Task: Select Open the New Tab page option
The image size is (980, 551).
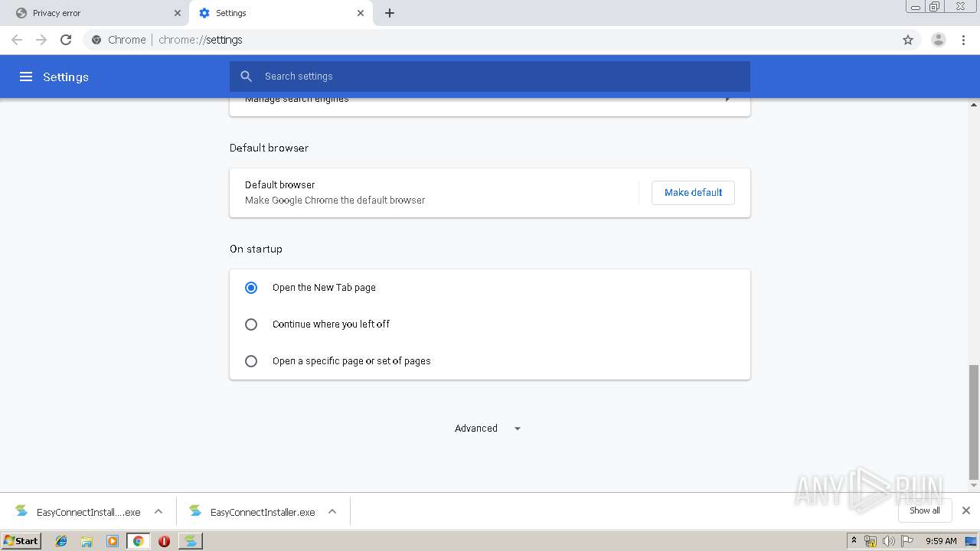Action: [x=251, y=288]
